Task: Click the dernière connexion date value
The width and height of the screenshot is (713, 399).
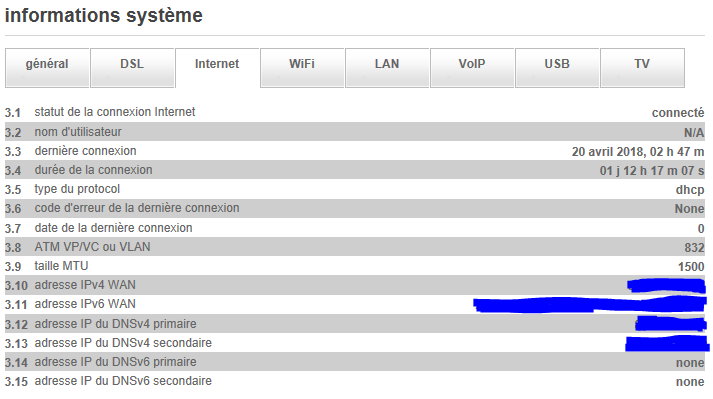Action: tap(638, 152)
